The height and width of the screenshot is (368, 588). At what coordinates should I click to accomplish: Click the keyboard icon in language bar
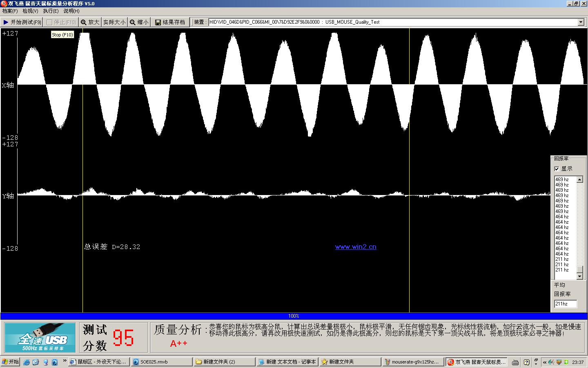[x=515, y=362]
